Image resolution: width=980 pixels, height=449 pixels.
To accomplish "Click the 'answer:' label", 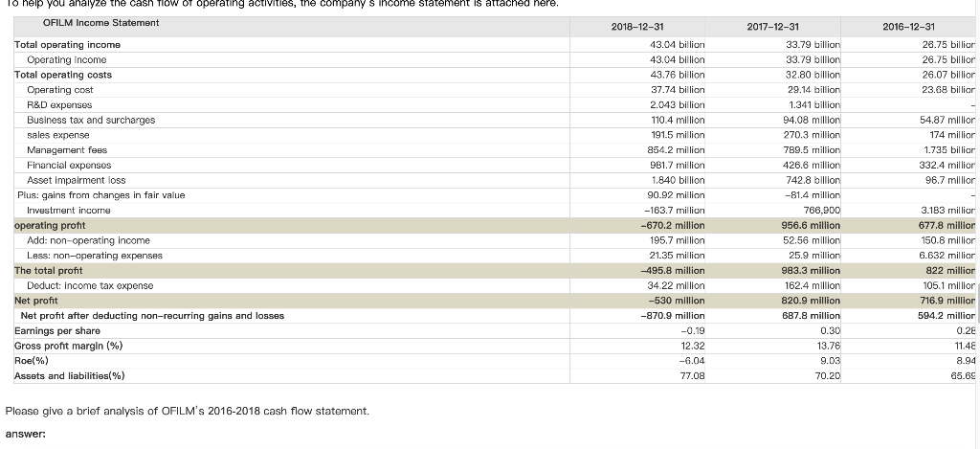I will [26, 434].
